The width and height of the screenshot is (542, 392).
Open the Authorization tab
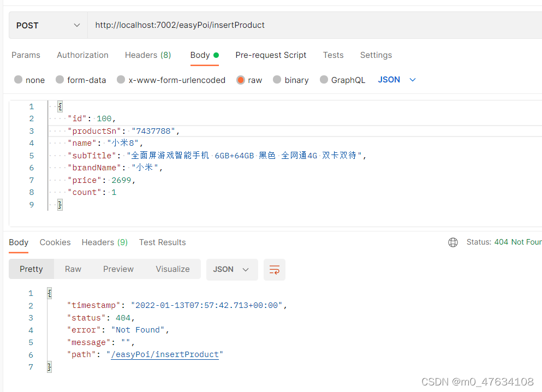point(82,55)
